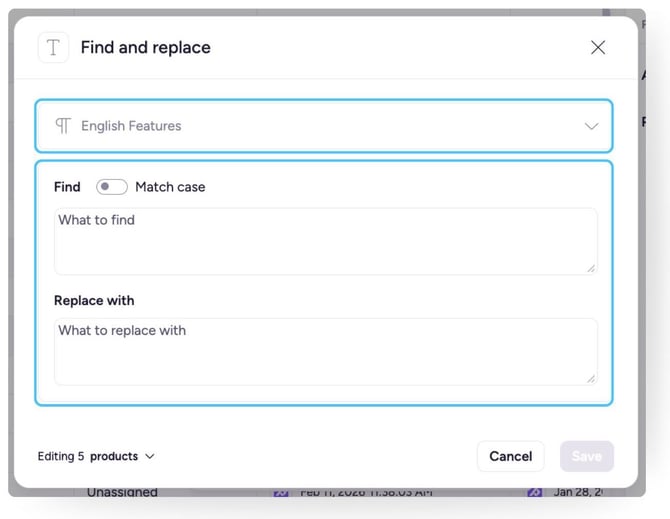
Task: Click the Replace with label
Action: pyautogui.click(x=94, y=300)
